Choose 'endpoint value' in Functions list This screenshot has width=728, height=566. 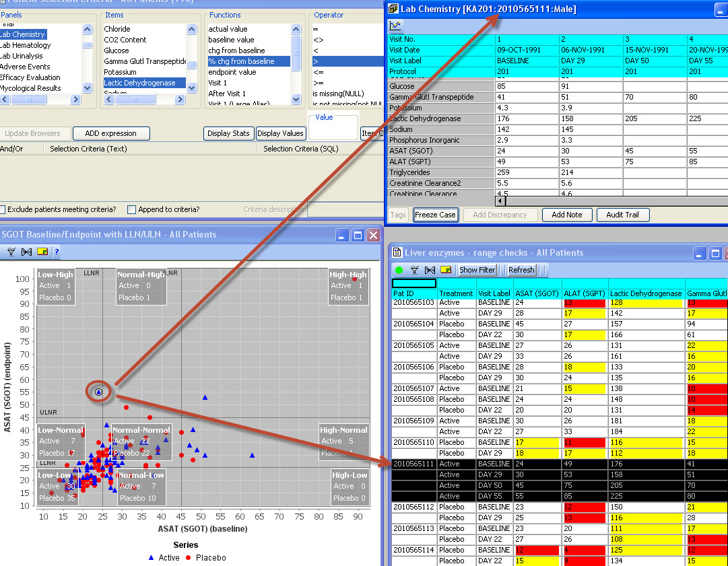[232, 72]
